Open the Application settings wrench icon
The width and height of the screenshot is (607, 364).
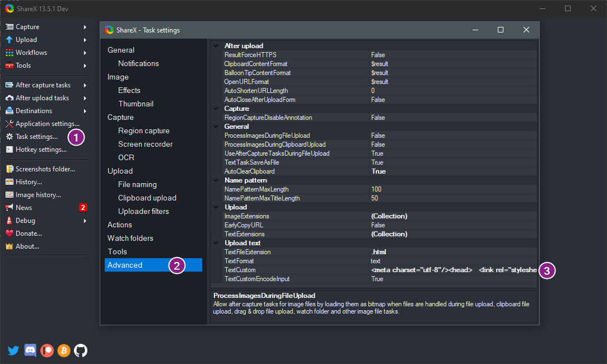(x=10, y=124)
